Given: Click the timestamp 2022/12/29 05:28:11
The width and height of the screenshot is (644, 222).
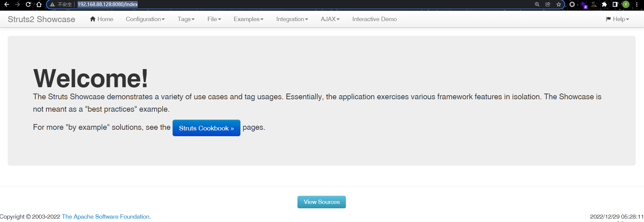Looking at the screenshot, I should point(617,217).
